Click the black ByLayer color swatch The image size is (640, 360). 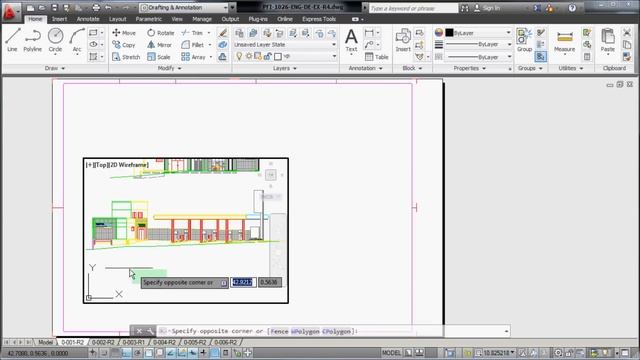point(449,33)
